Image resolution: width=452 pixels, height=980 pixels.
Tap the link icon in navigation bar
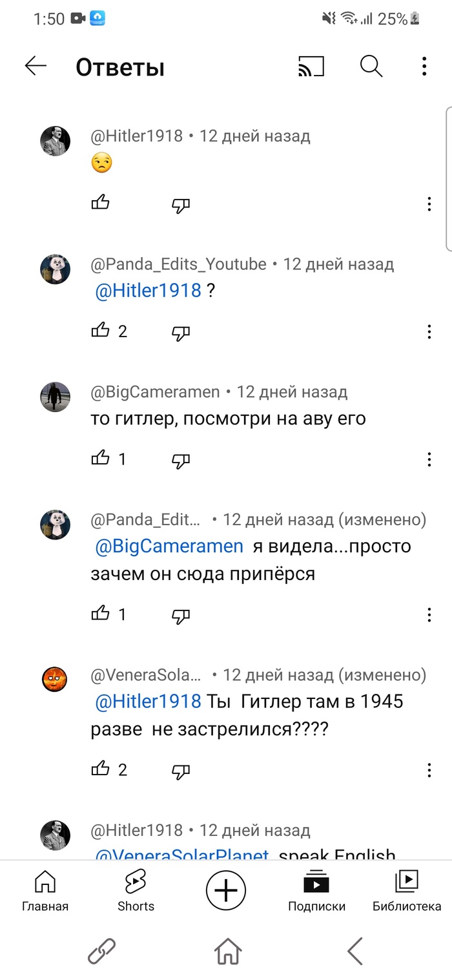101,951
